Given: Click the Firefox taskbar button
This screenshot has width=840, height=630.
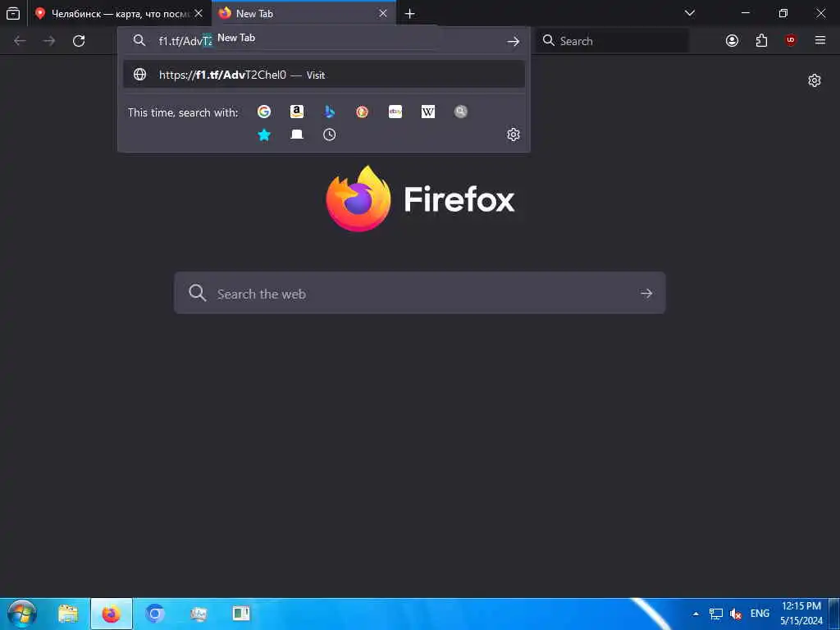Looking at the screenshot, I should 112,614.
